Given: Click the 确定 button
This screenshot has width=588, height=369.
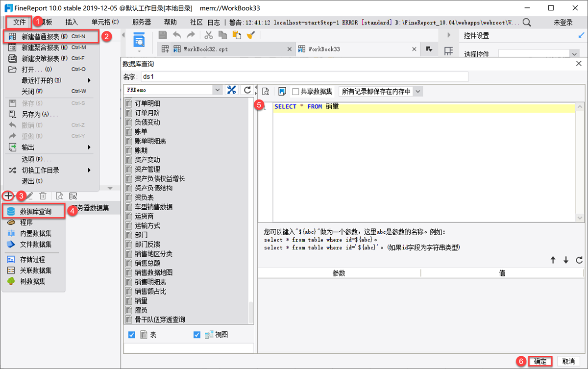Looking at the screenshot, I should click(540, 361).
